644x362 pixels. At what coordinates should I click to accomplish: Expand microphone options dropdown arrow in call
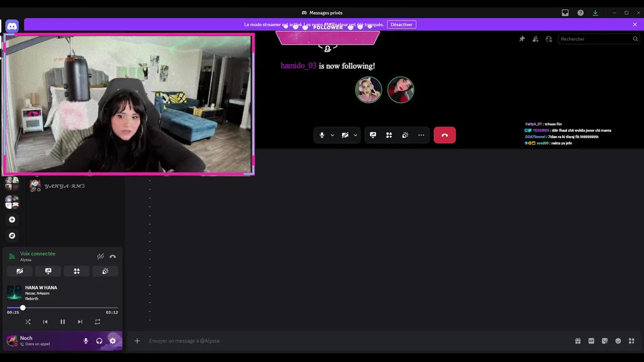pyautogui.click(x=332, y=135)
